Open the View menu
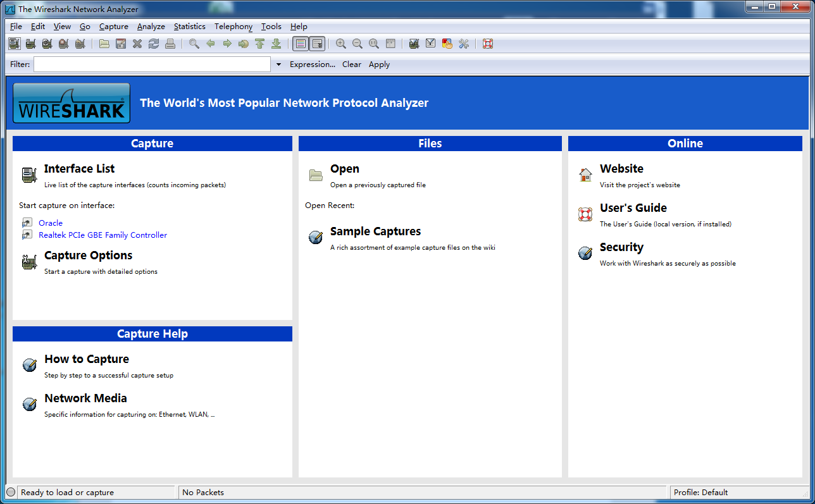The image size is (815, 504). [62, 27]
